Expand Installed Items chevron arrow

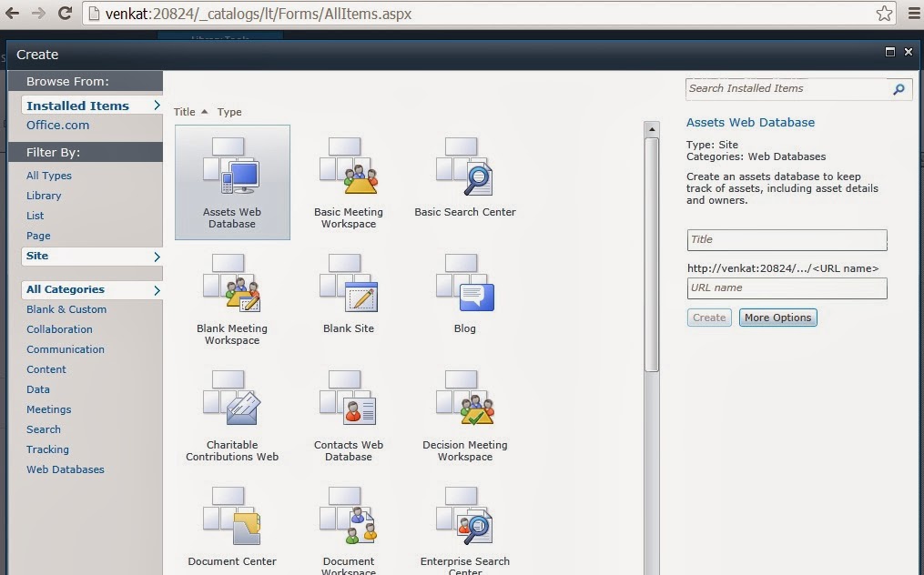157,105
